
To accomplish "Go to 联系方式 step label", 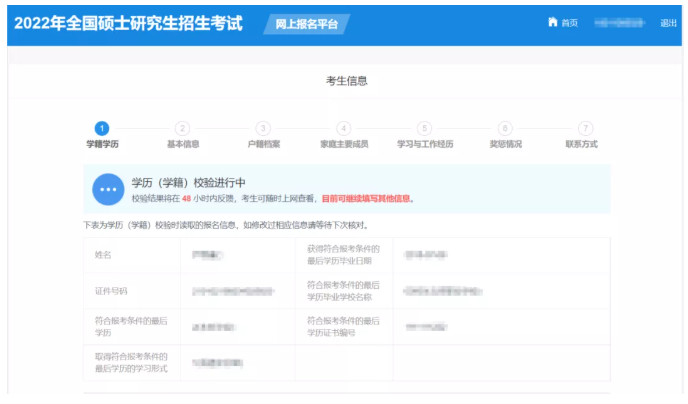I will pos(581,144).
